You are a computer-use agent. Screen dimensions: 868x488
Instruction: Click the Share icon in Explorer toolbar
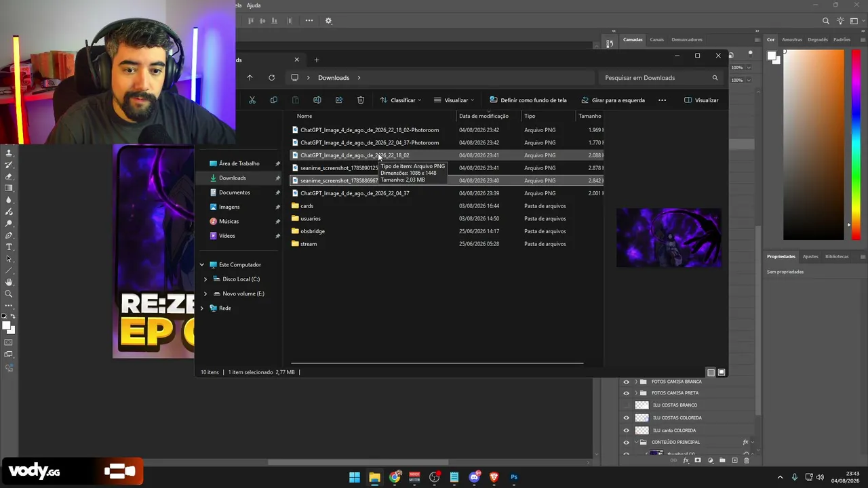point(339,100)
